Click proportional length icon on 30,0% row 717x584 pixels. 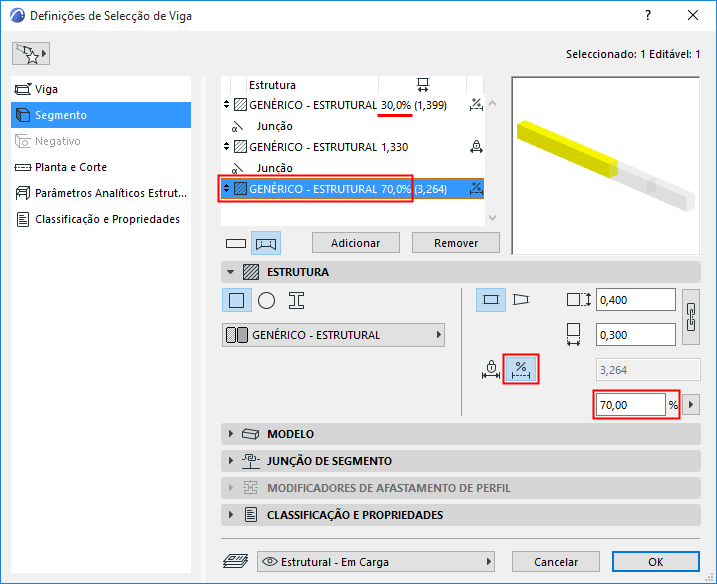[x=476, y=105]
